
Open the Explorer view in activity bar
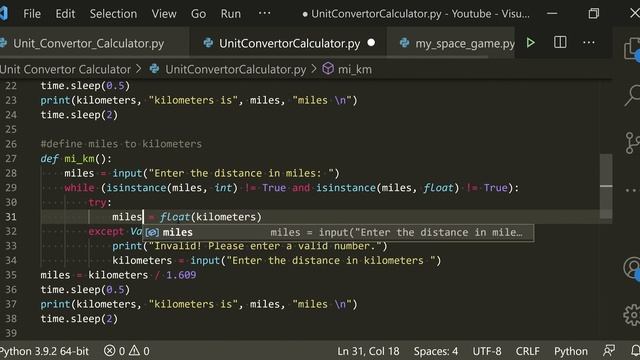click(632, 50)
